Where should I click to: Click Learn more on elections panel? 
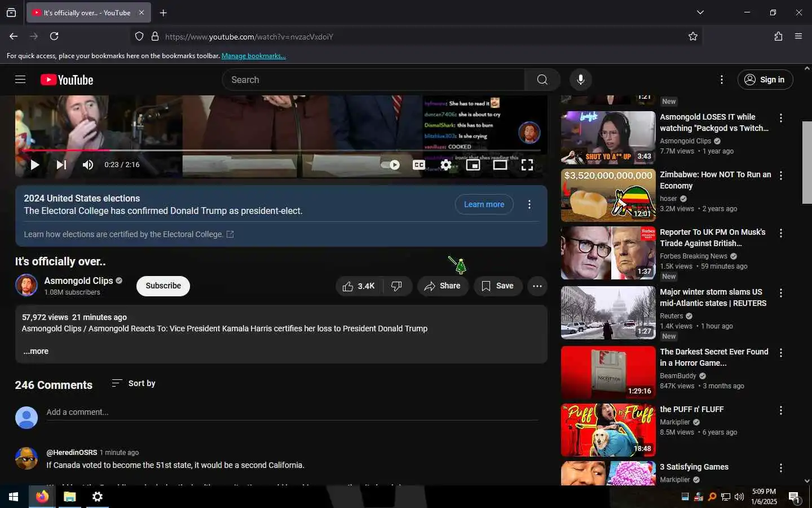coord(484,204)
